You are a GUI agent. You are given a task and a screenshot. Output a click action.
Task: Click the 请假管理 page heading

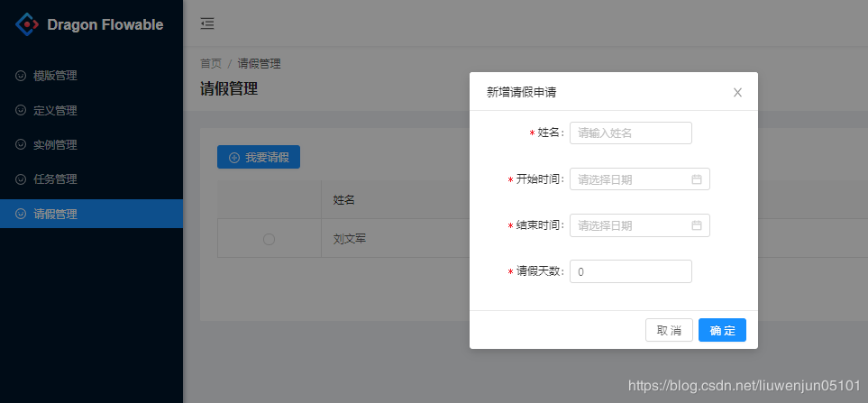coord(229,88)
